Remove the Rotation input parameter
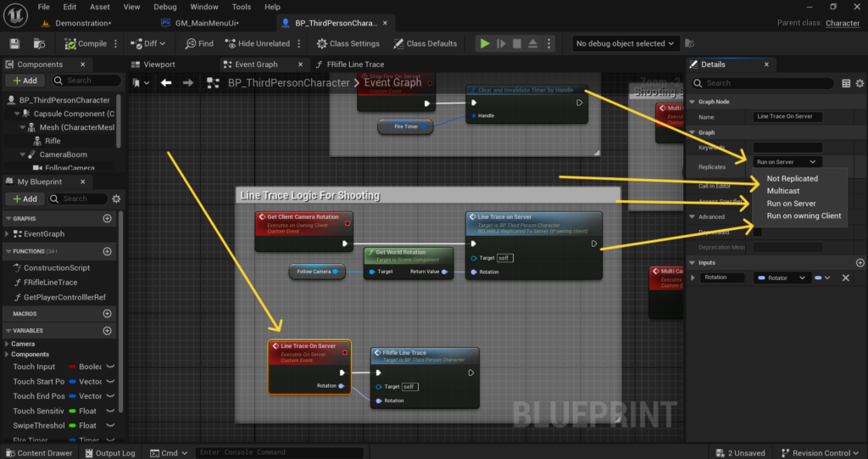The image size is (868, 459). coord(845,277)
